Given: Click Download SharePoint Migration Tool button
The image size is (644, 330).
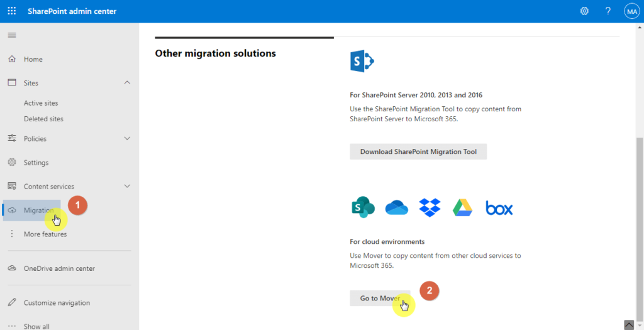Looking at the screenshot, I should click(x=418, y=151).
